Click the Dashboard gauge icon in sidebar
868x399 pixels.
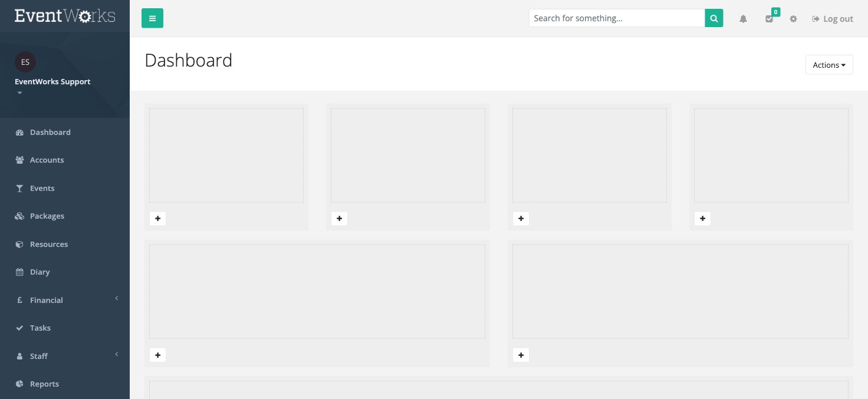(x=19, y=133)
